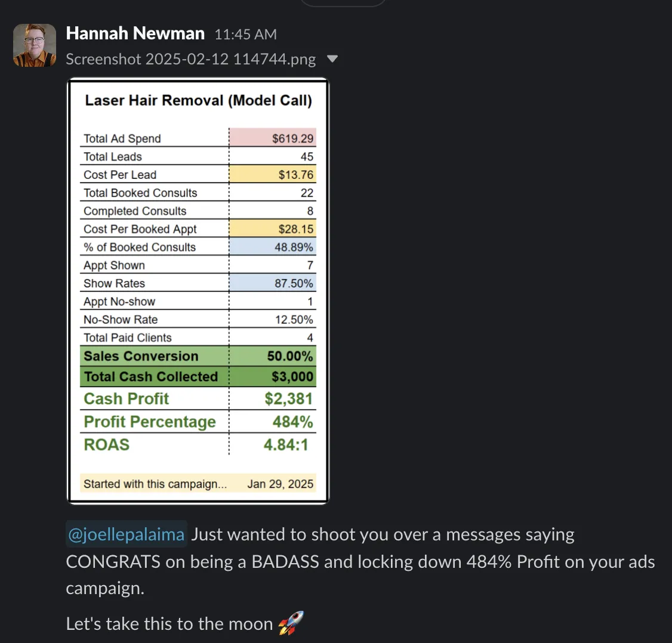Open profile via Hannah Newman's name
This screenshot has height=643, width=672.
pyautogui.click(x=135, y=33)
